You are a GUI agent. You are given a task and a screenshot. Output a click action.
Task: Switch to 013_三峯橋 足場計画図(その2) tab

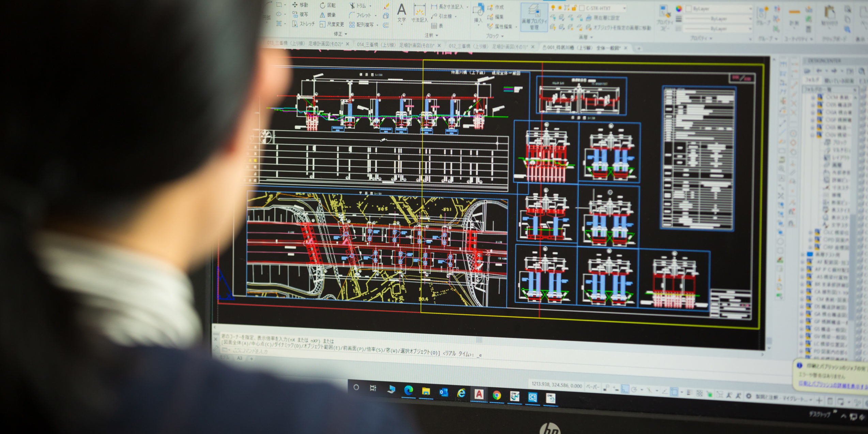tap(305, 44)
